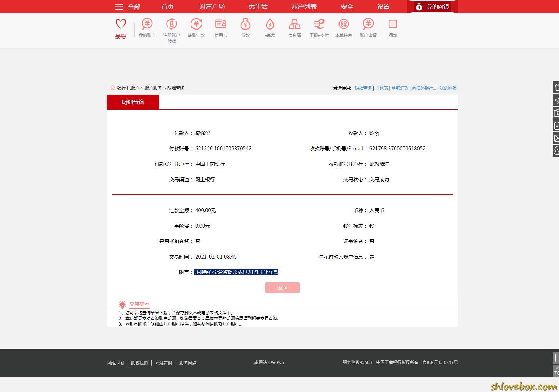Open the 财富广场 menu
This screenshot has width=559, height=392.
click(x=212, y=7)
